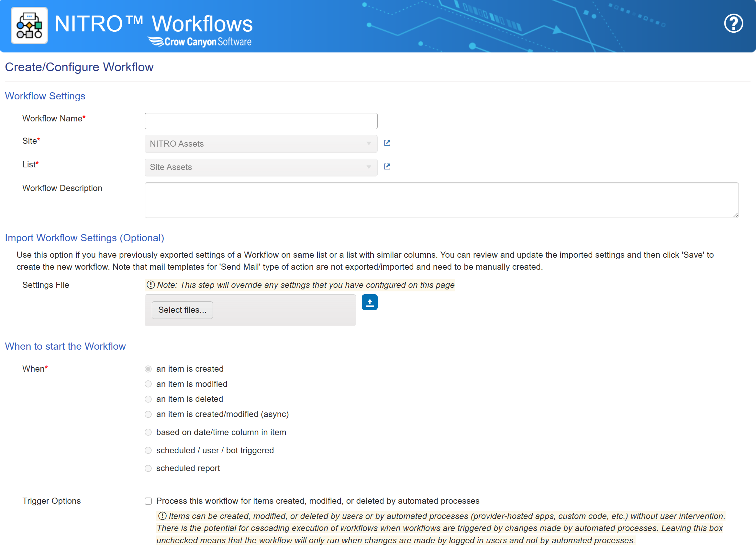Select 'an item is created/modified (async)' option

(x=148, y=414)
